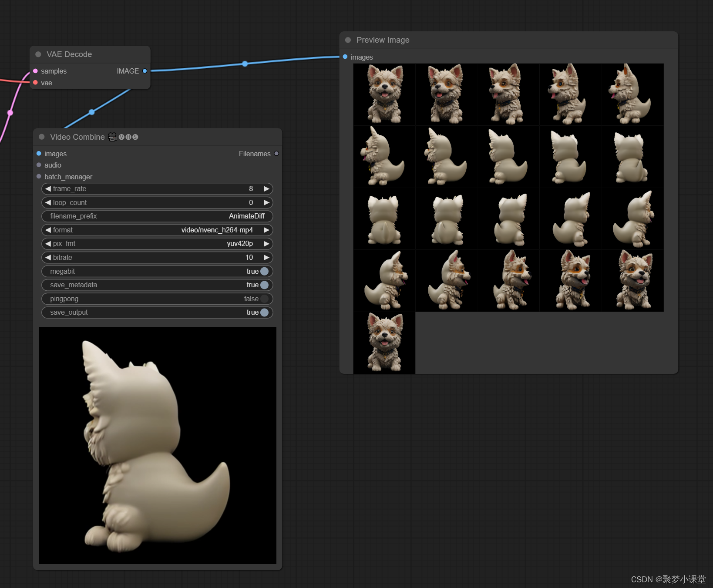Click the images slot dot on Preview Image
713x588 pixels.
pos(344,57)
